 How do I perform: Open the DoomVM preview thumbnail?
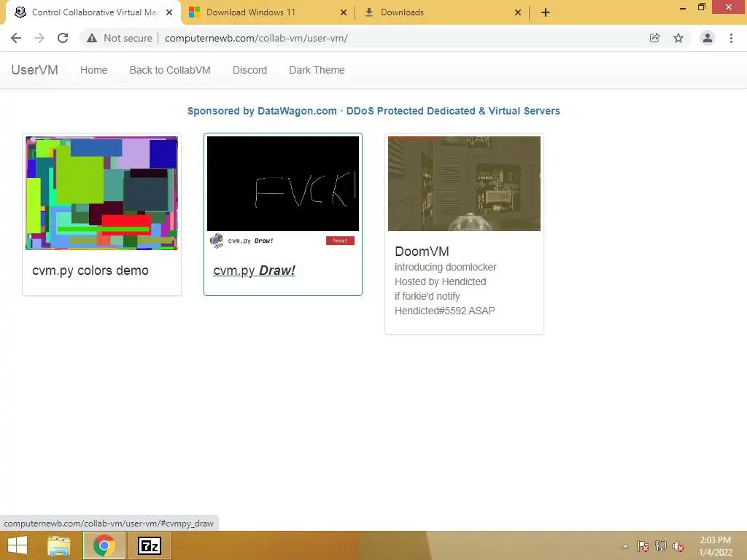coord(464,184)
